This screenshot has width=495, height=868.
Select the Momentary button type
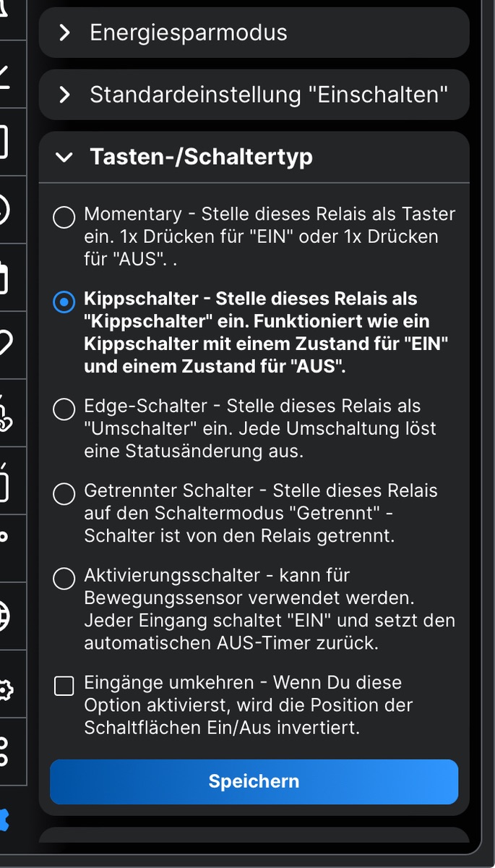pos(64,217)
